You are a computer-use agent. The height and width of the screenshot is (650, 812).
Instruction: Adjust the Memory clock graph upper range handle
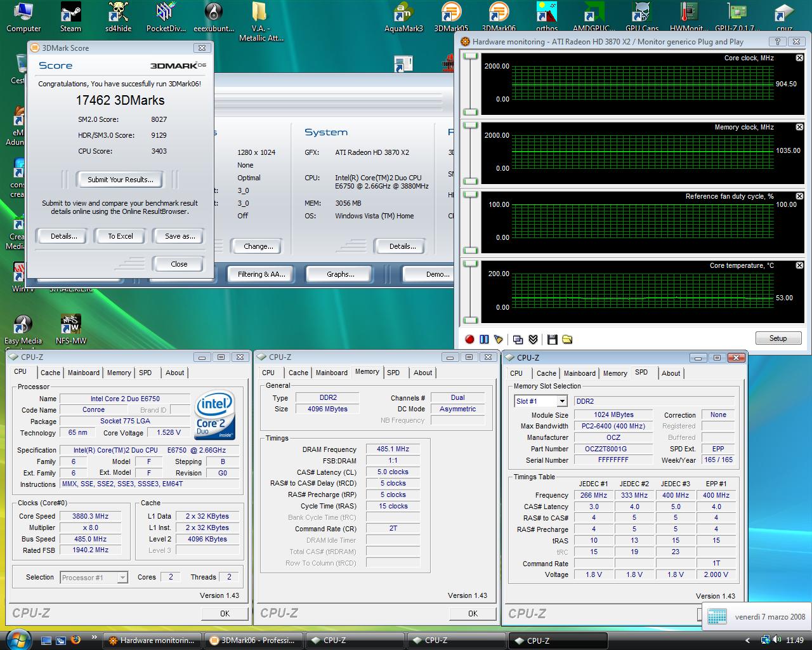(x=470, y=126)
